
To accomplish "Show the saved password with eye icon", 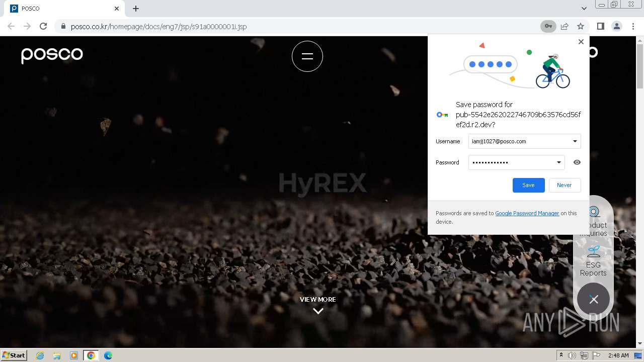I will click(x=577, y=162).
